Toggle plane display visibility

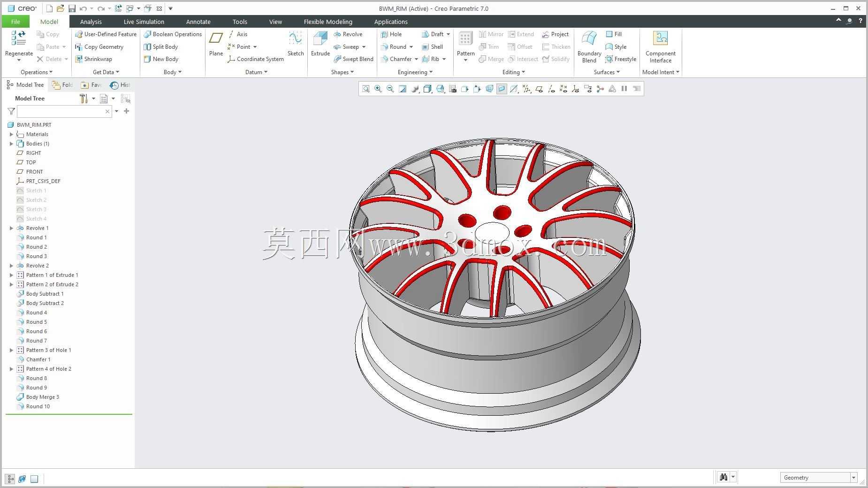(x=539, y=89)
